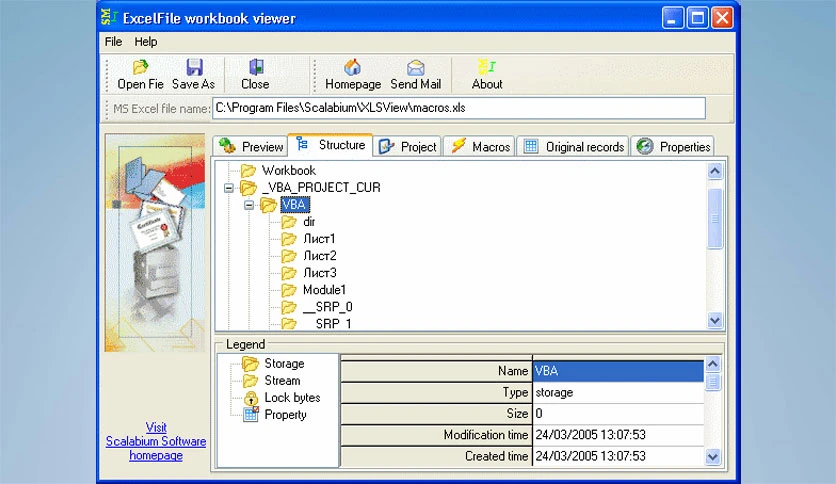Click the Лист2 folder icon
836x484 pixels.
coord(289,256)
